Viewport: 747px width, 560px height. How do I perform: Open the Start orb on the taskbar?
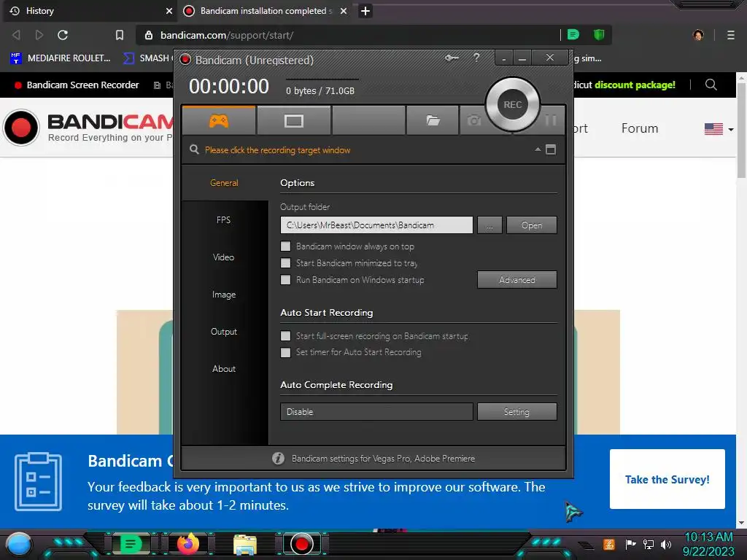[18, 544]
